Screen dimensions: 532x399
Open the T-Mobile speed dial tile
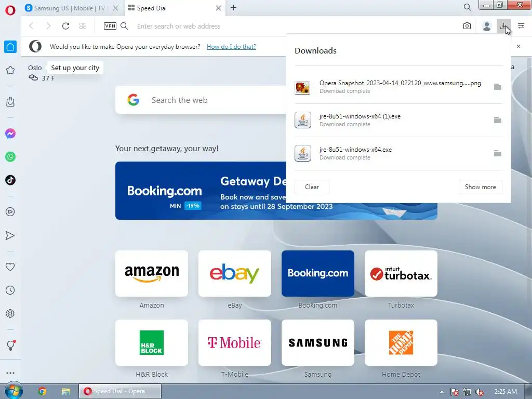tap(235, 343)
